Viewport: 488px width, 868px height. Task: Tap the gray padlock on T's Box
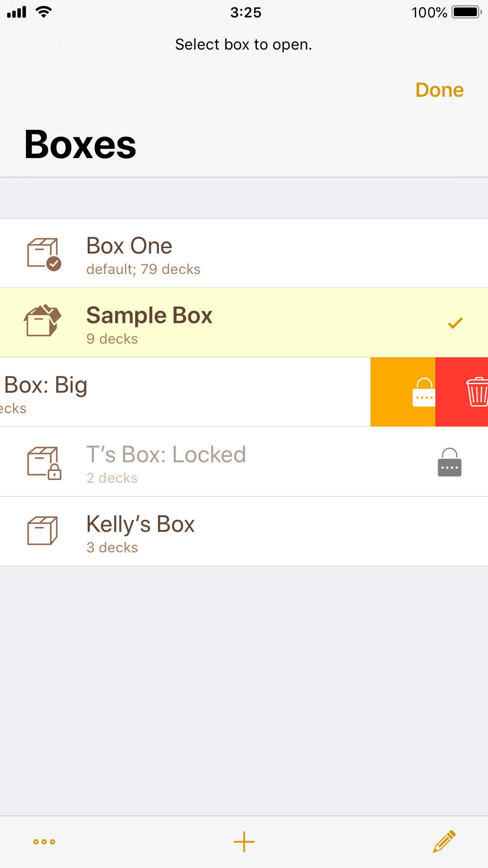coord(449,462)
